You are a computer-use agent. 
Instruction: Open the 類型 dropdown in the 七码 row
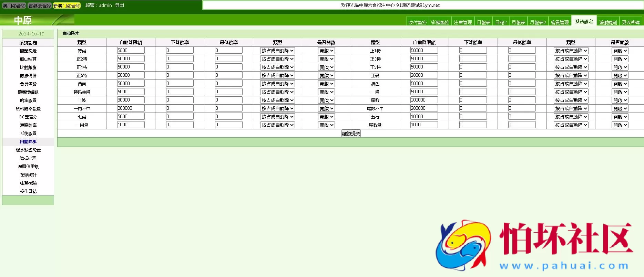[x=277, y=117]
